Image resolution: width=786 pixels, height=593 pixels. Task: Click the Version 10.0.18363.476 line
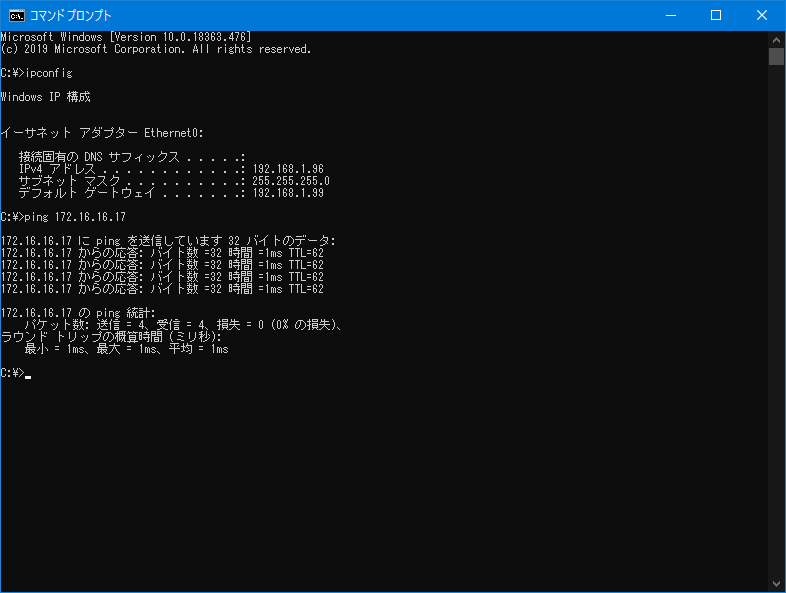coord(126,37)
